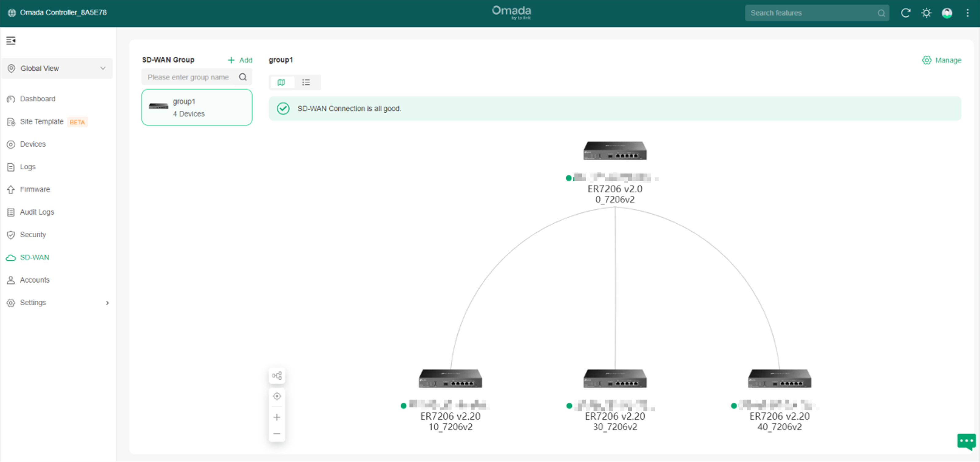Click the Audit Logs list icon
This screenshot has width=980, height=462.
(x=11, y=213)
